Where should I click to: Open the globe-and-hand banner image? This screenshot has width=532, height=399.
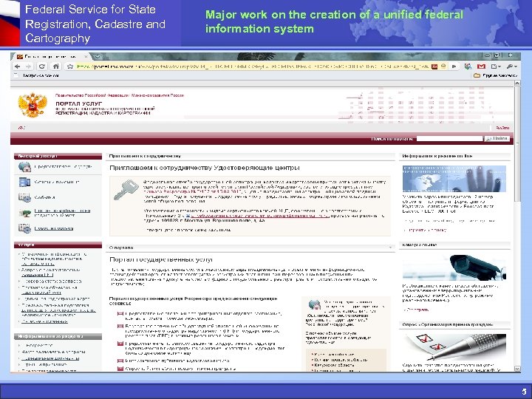click(454, 179)
